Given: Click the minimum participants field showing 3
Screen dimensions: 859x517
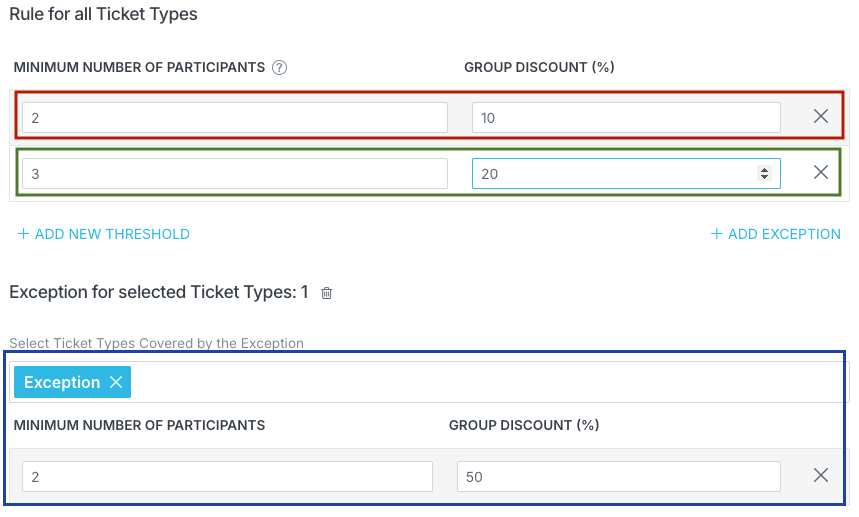Looking at the screenshot, I should point(235,174).
